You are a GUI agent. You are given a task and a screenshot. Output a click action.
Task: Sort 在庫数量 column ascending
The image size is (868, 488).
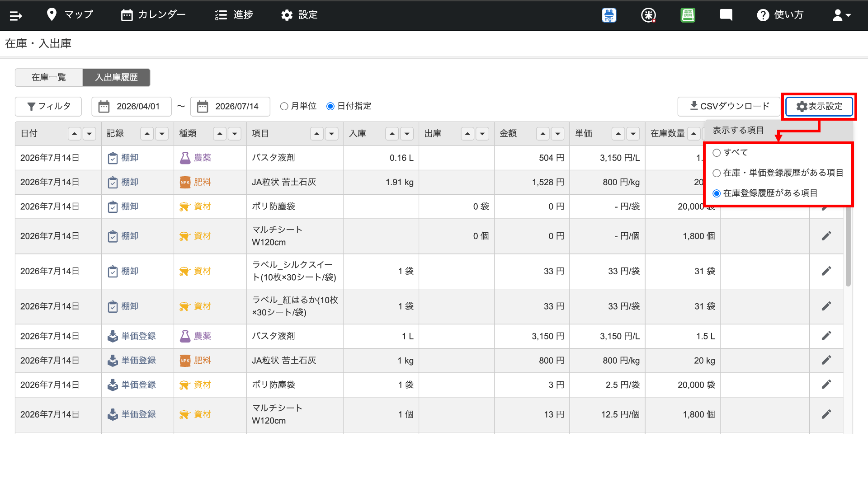[x=693, y=134]
